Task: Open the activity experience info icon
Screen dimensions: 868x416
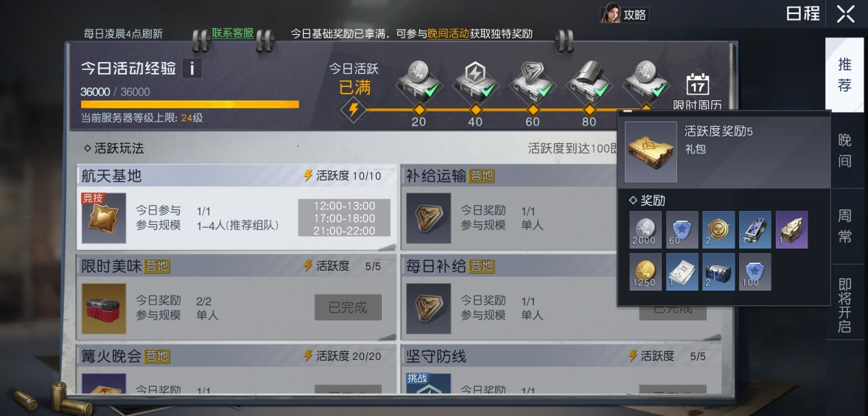Action: 192,69
